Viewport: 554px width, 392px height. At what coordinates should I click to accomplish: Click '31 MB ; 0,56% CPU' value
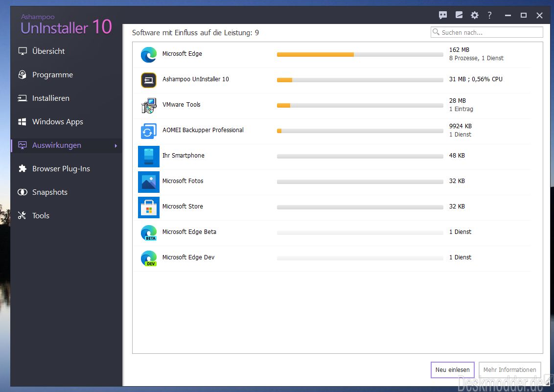pyautogui.click(x=476, y=79)
